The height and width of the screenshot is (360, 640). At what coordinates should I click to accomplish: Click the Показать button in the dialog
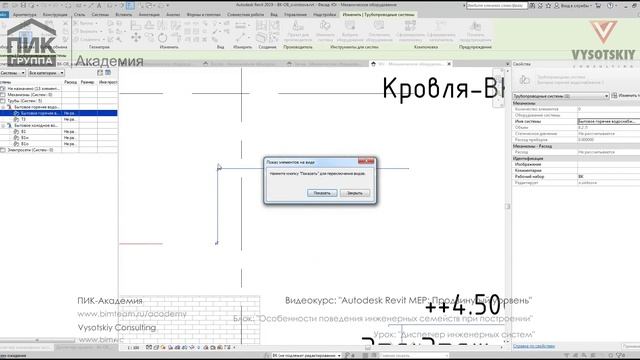click(322, 193)
